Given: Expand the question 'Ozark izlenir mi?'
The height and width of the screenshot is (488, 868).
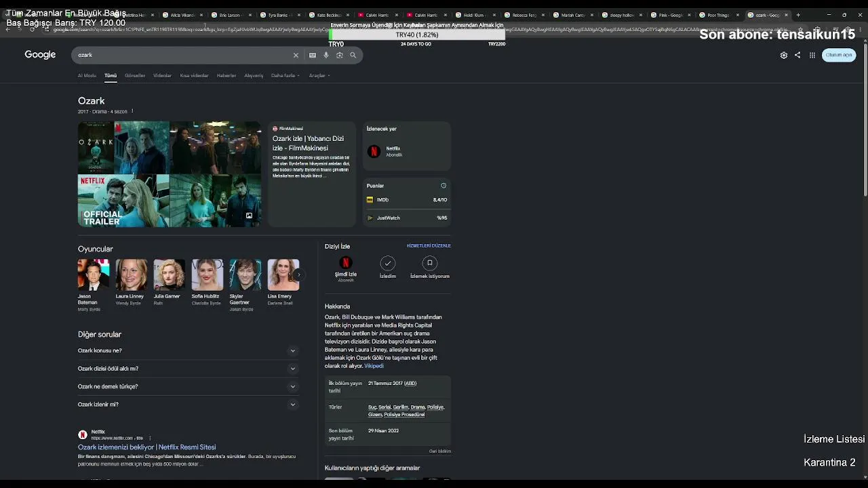Looking at the screenshot, I should (188, 405).
